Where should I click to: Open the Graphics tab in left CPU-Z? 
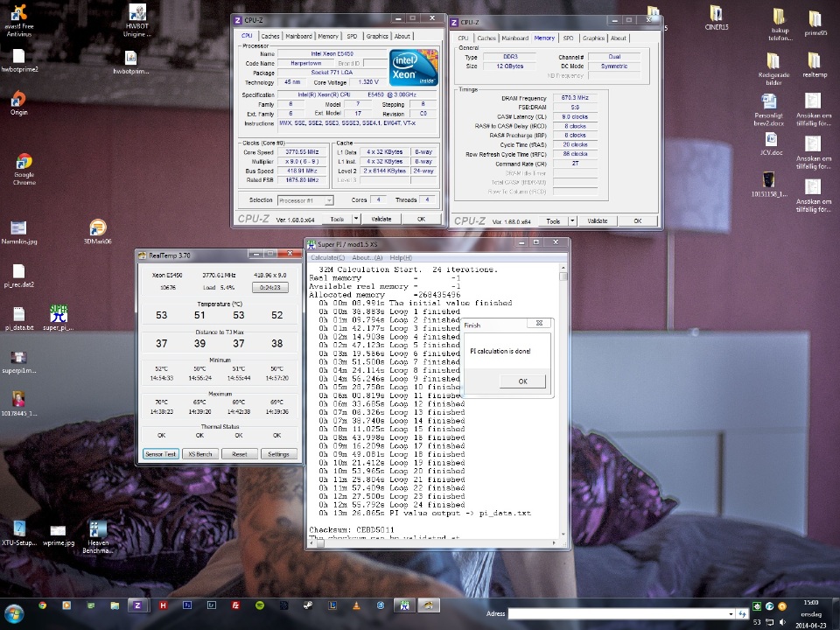[377, 36]
